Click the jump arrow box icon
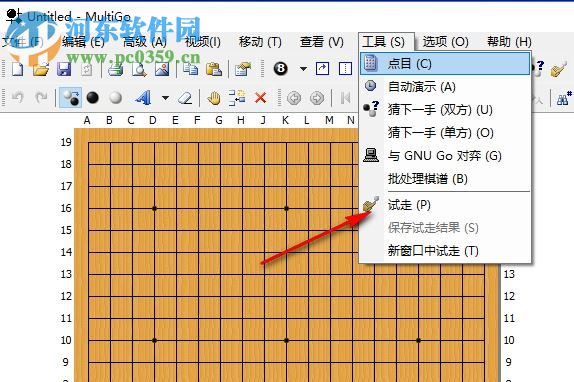The width and height of the screenshot is (574, 382). tap(323, 69)
